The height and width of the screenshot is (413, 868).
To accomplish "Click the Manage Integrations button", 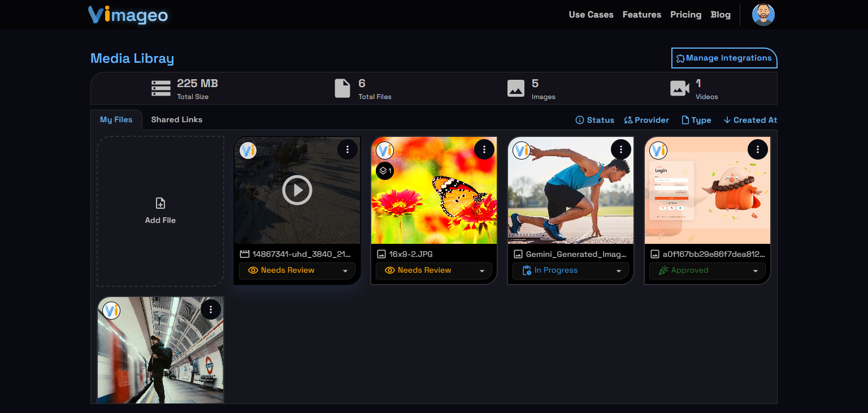I will coord(724,58).
